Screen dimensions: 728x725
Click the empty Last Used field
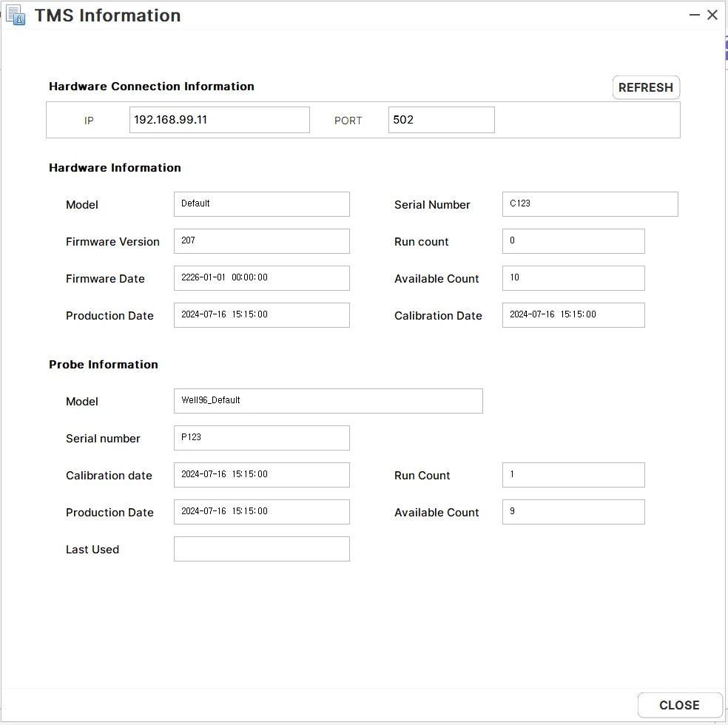click(x=261, y=549)
